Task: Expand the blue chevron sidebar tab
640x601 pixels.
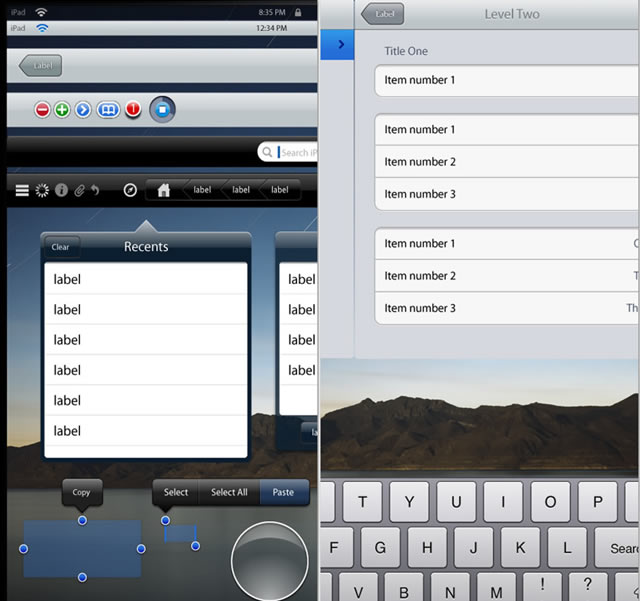Action: [340, 44]
